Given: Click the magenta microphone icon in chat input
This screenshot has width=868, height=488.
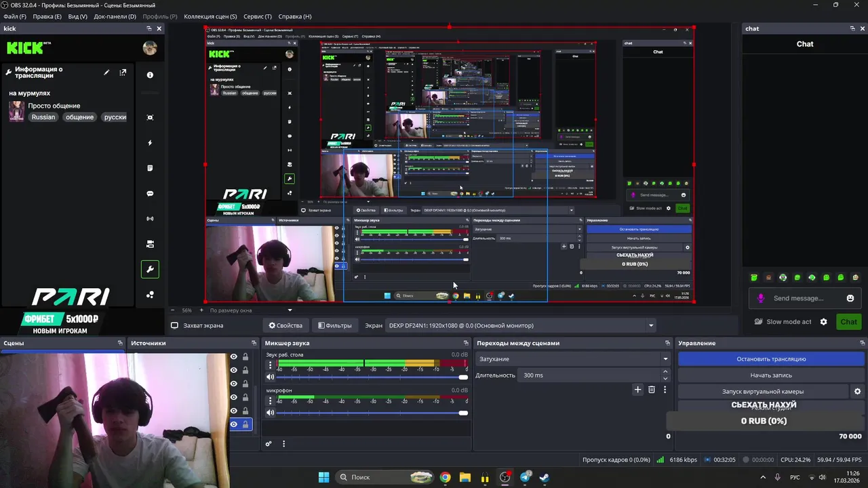Looking at the screenshot, I should 761,298.
